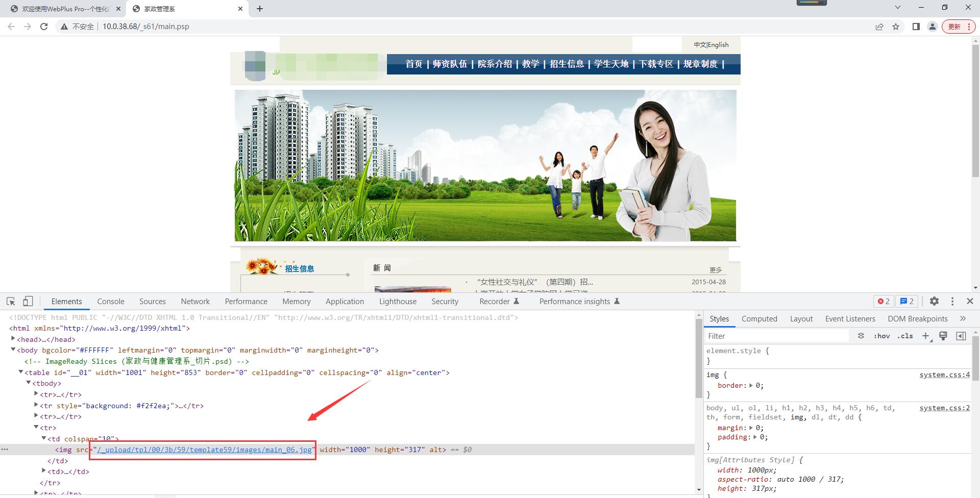The image size is (980, 498).
Task: Bookmark this page with the star icon
Action: pos(896,27)
